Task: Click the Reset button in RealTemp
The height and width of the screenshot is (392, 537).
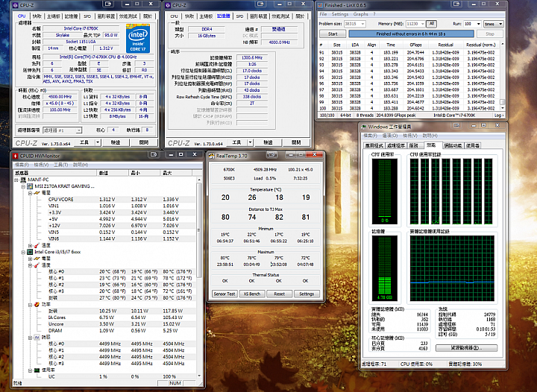Action: pyautogui.click(x=279, y=294)
